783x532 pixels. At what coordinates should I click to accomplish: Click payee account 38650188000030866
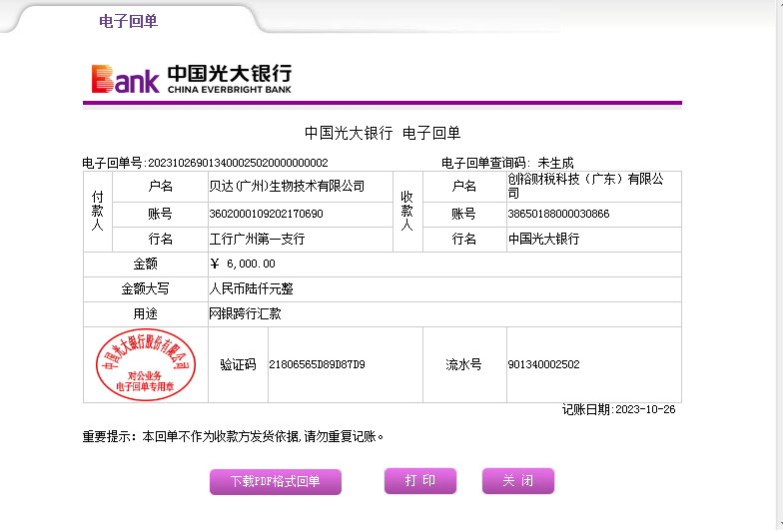pyautogui.click(x=558, y=214)
